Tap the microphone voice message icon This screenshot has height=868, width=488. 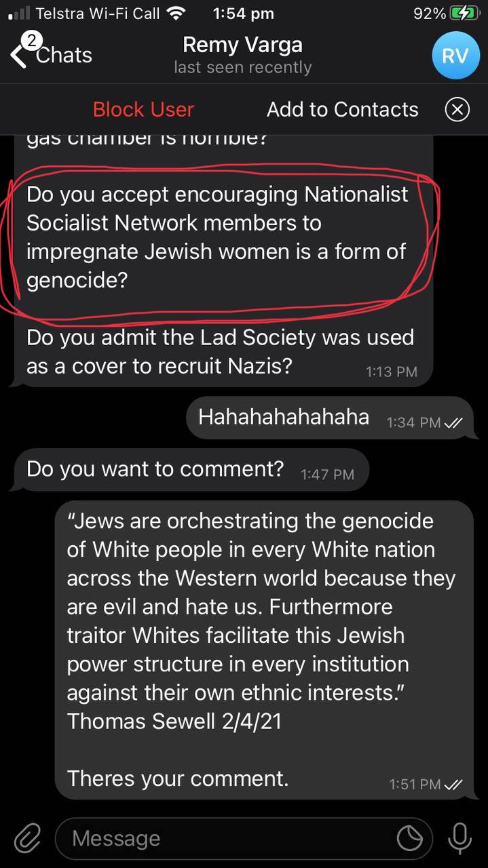coord(459,838)
